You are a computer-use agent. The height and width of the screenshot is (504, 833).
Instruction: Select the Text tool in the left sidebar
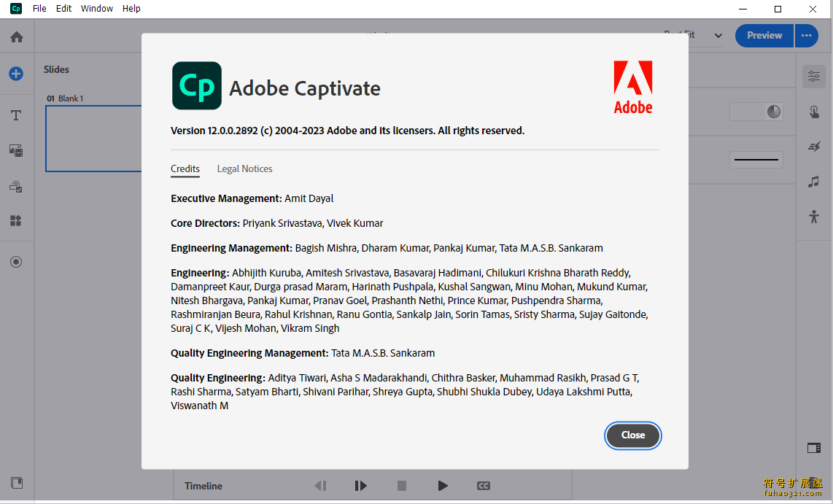[x=16, y=115]
